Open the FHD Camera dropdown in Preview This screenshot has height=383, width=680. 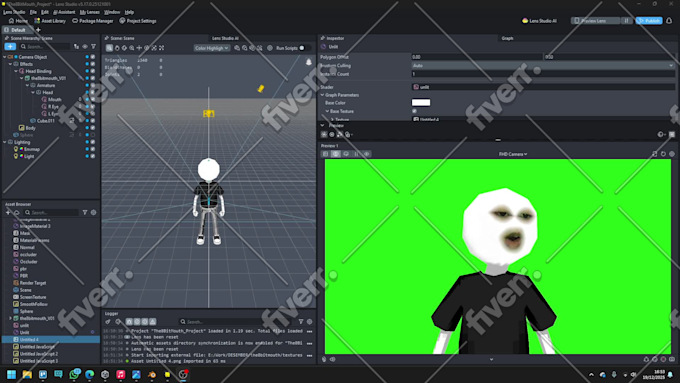(513, 154)
